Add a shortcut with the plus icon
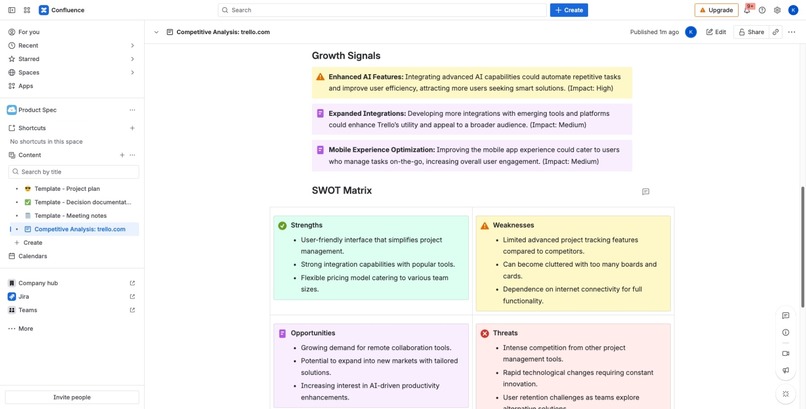Image resolution: width=806 pixels, height=409 pixels. tap(132, 128)
